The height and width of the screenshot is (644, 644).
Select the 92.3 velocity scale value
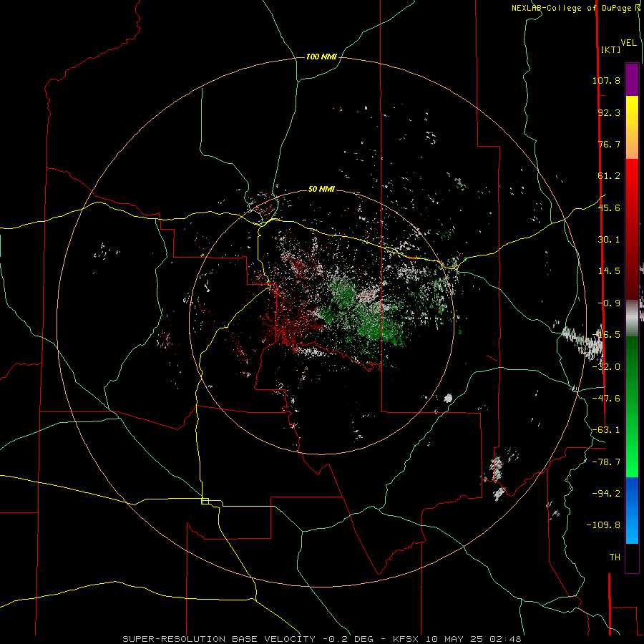(x=609, y=112)
